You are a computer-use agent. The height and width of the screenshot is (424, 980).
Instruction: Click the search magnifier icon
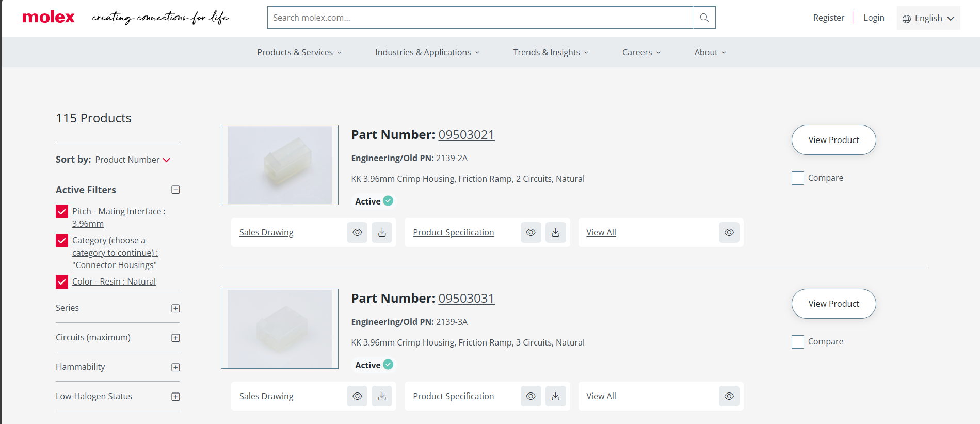coord(704,18)
